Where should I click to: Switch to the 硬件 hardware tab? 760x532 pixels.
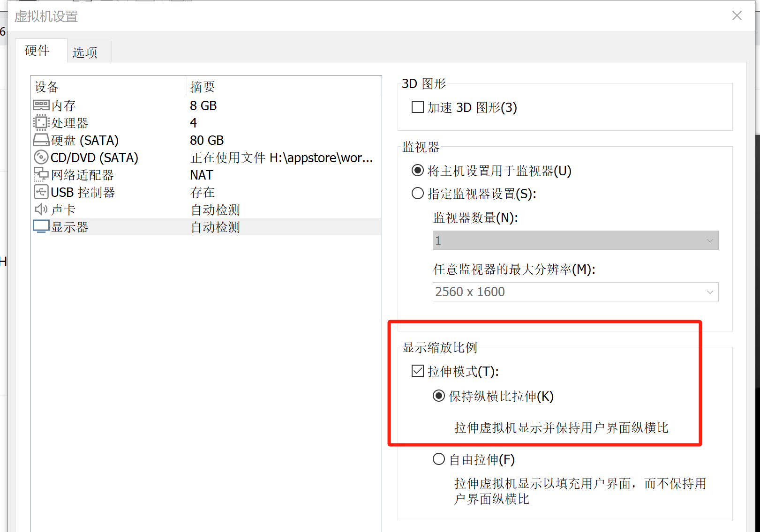coord(38,51)
